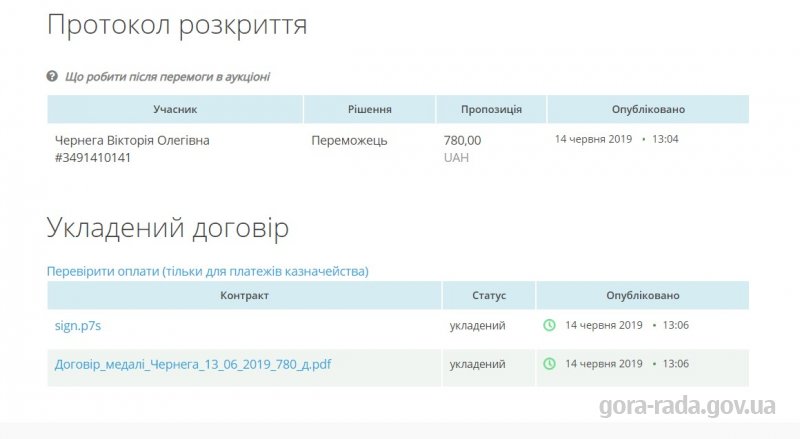
Task: Click the 'Пропозиція' column header
Action: pos(491,109)
